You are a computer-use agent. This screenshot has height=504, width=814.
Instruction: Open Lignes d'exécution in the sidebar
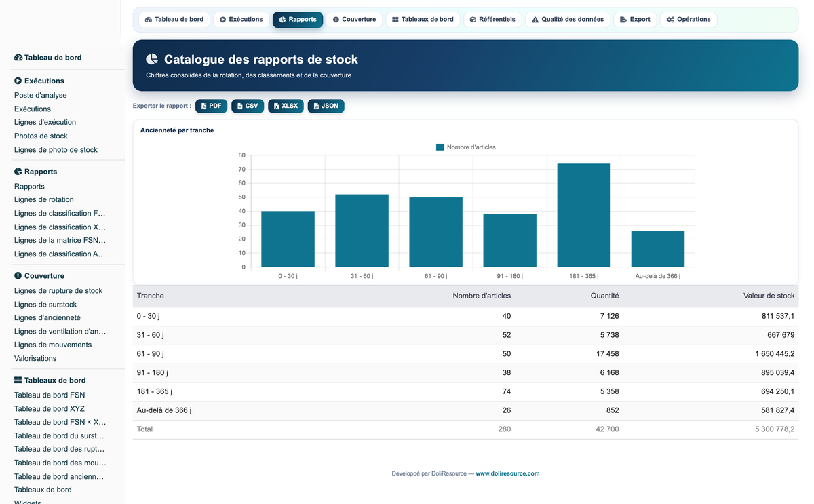tap(45, 123)
